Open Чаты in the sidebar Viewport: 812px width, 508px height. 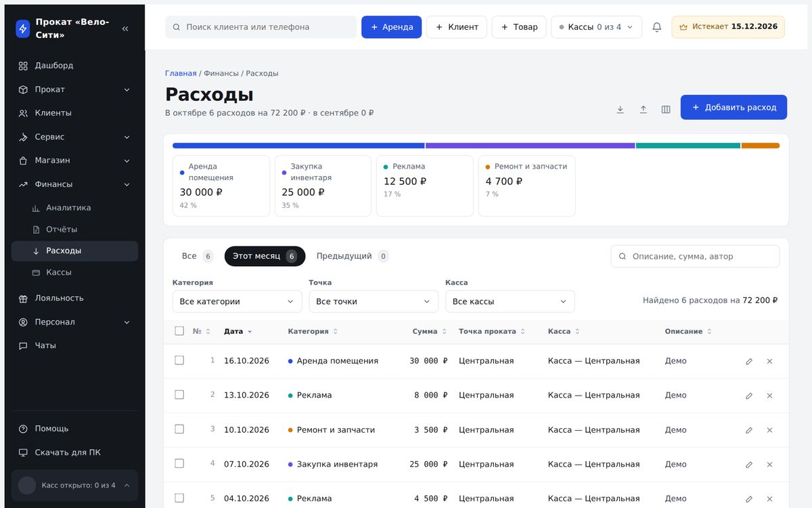(74, 345)
